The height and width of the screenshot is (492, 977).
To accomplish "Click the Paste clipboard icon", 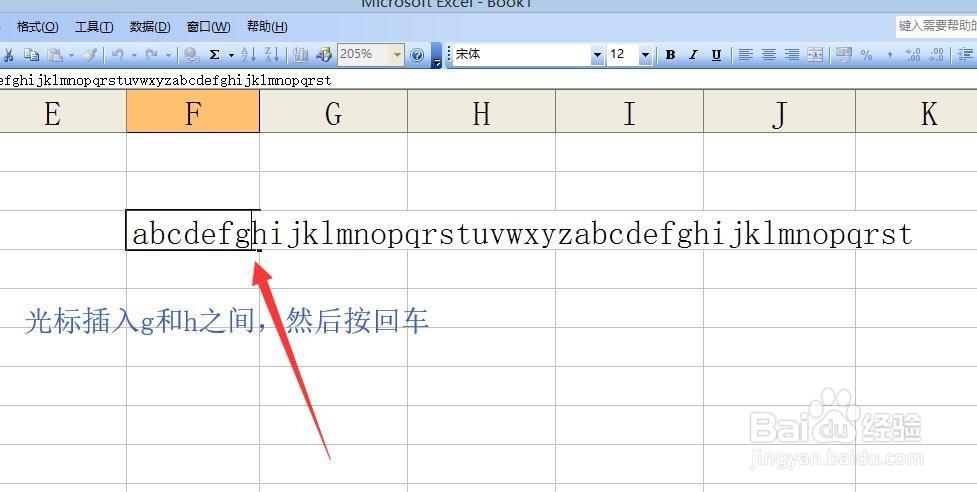I will pos(55,55).
